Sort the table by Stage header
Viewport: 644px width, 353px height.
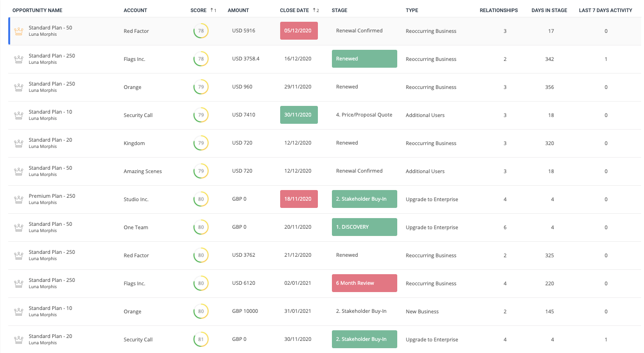click(x=339, y=10)
